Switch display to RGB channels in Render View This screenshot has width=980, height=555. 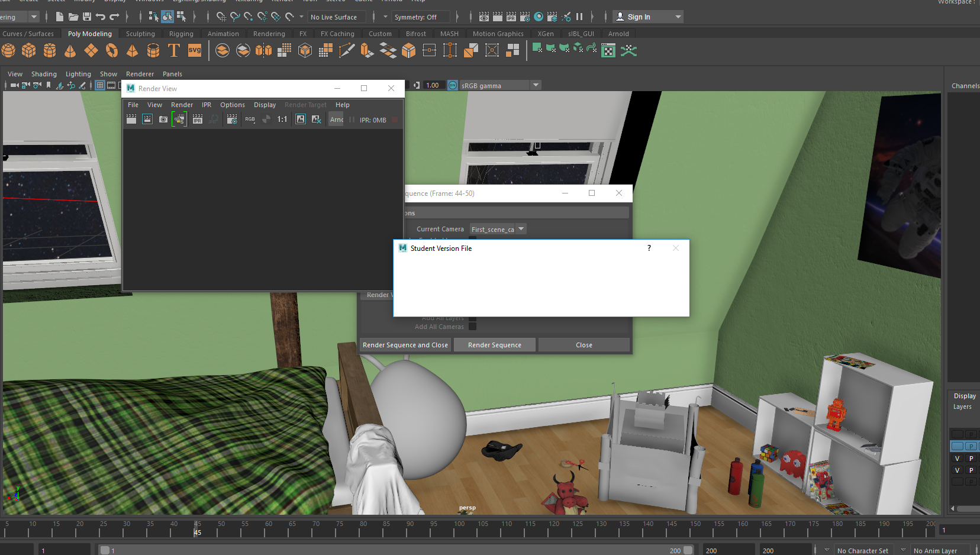pos(250,119)
